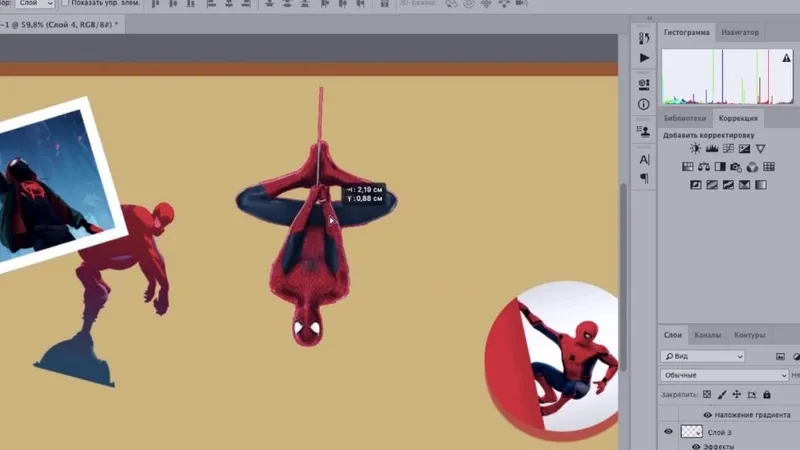
Task: Add a Hue/Saturation adjustment
Action: click(x=688, y=167)
